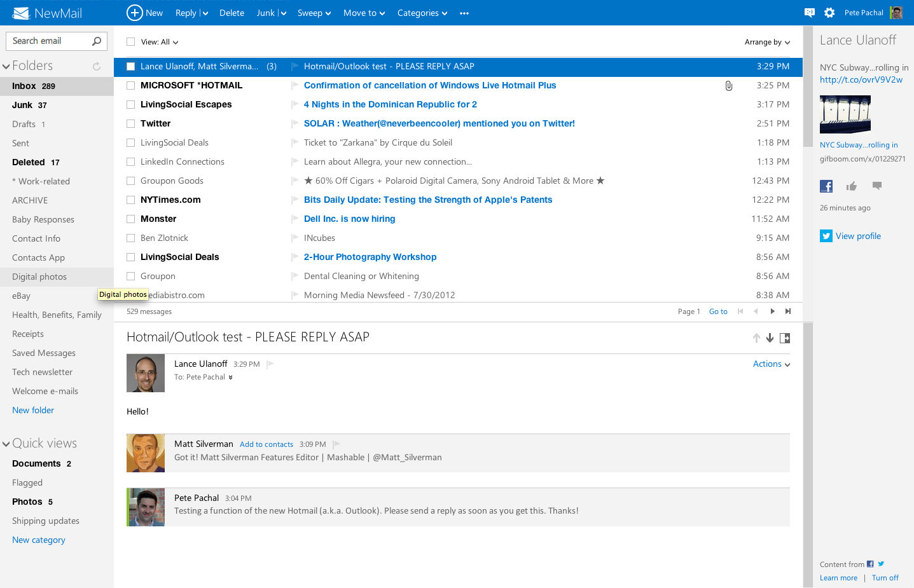Viewport: 914px width, 588px height.
Task: Open the settings gear icon
Action: coord(829,13)
